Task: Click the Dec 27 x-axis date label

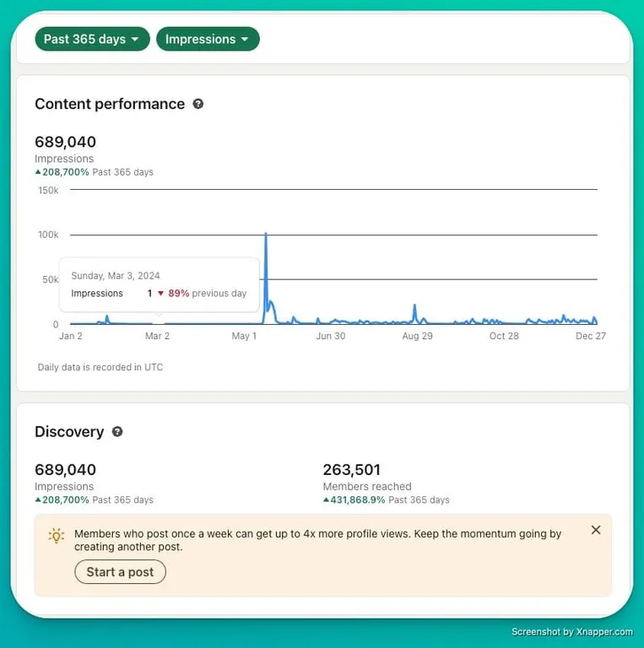Action: point(589,336)
